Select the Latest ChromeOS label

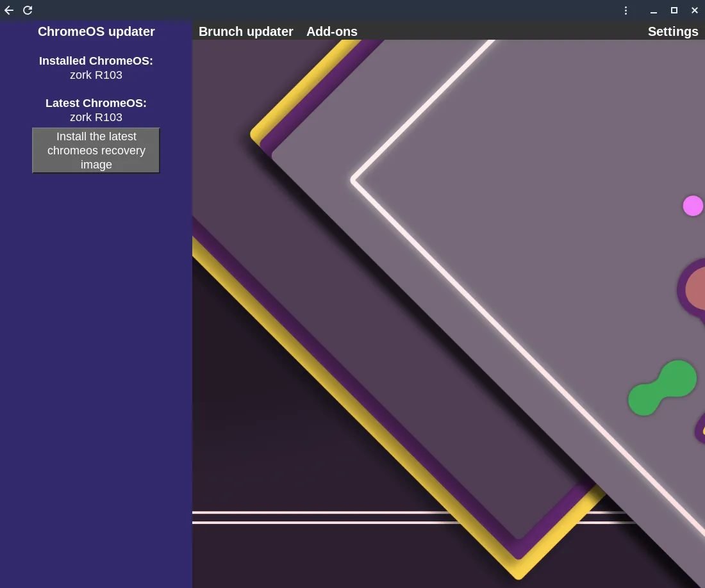coord(96,103)
